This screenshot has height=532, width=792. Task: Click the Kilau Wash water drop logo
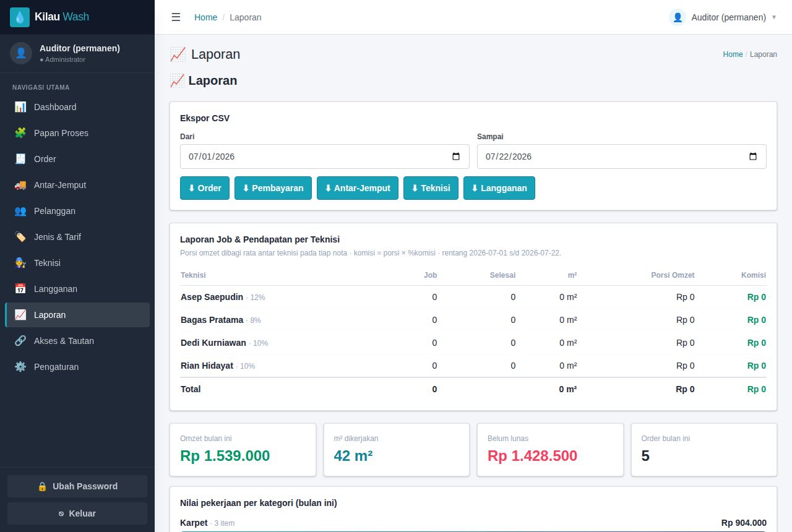click(20, 17)
